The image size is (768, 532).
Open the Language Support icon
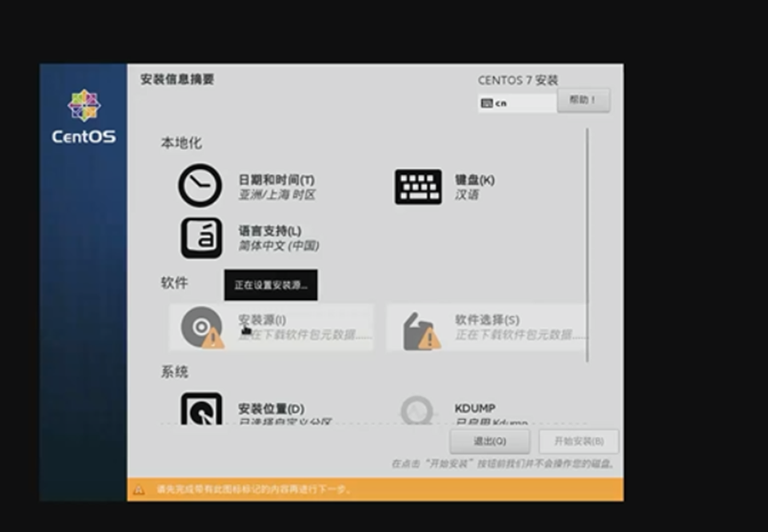pos(202,238)
